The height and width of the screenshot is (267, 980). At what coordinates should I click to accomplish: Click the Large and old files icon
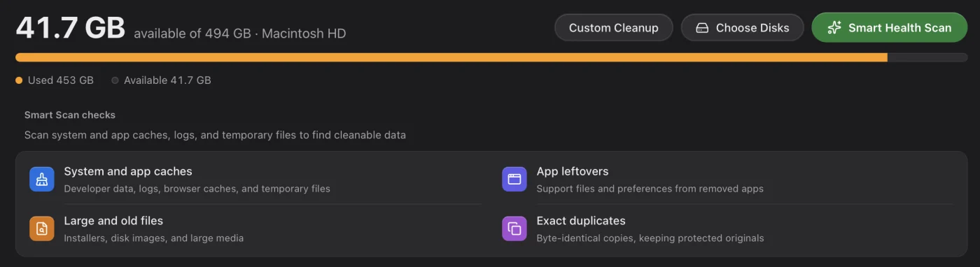click(x=41, y=229)
